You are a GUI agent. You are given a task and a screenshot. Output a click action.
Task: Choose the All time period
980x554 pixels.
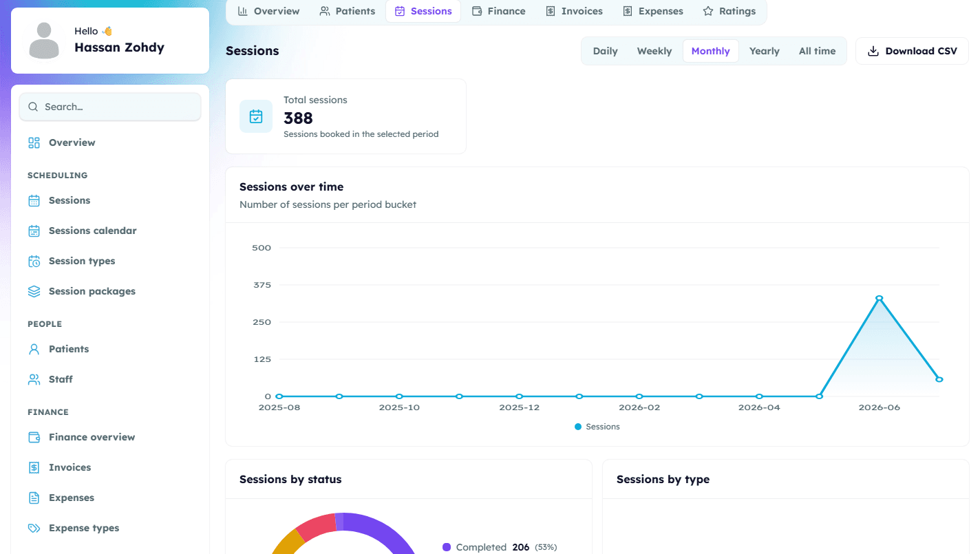pos(818,51)
